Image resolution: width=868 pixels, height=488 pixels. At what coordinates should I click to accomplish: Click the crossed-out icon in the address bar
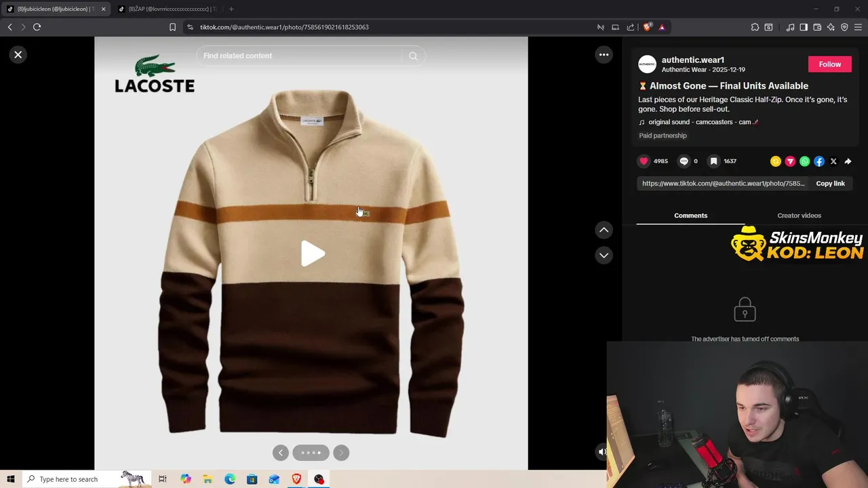pos(600,27)
